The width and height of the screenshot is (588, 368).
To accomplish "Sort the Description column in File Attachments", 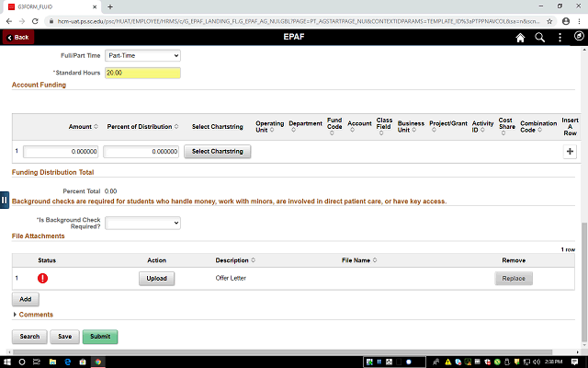I will click(x=254, y=259).
